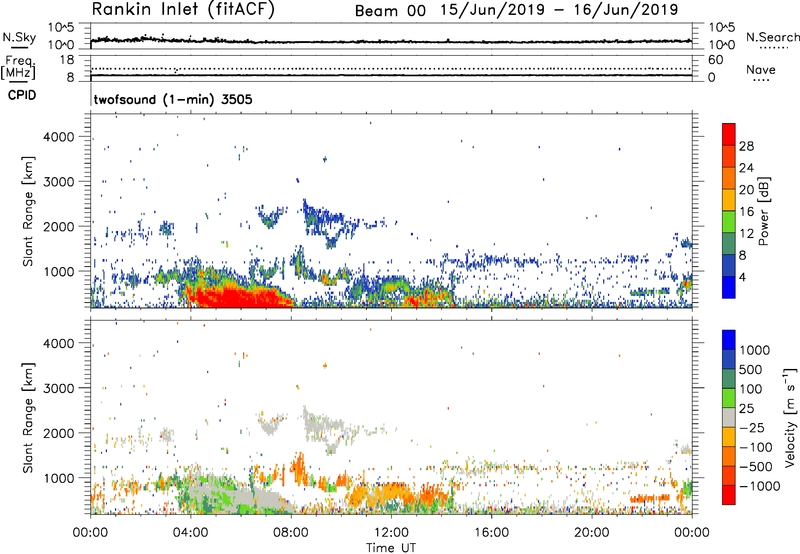Click the 'N.Search' legend label
Viewport: 800px width, 554px height.
point(772,37)
